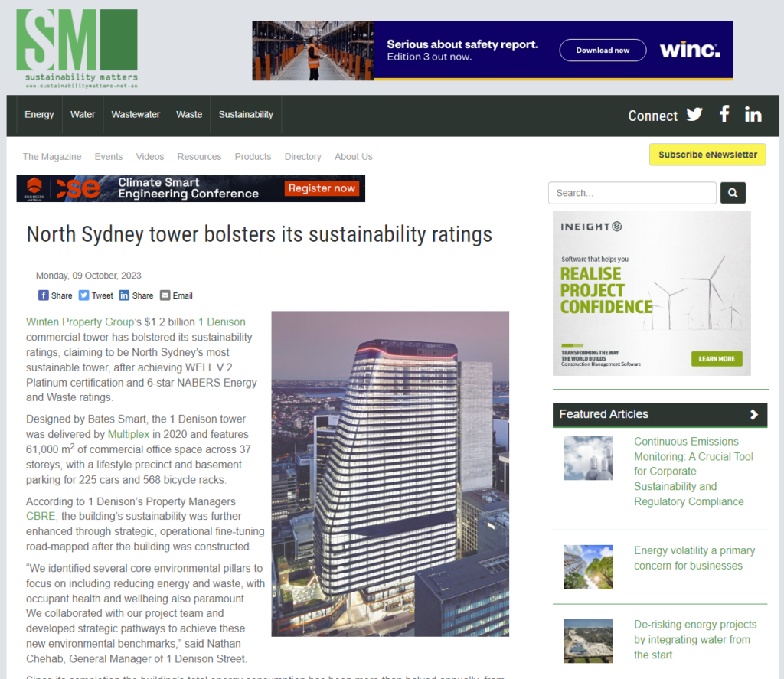Viewport: 784px width, 679px height.
Task: Switch to The Magazine tab
Action: tap(51, 156)
